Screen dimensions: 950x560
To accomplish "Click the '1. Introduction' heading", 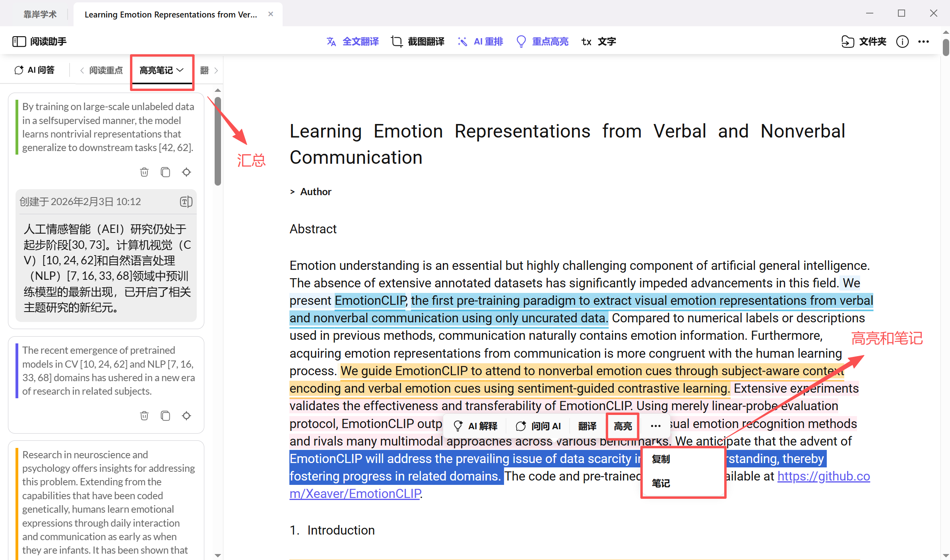I will (332, 530).
